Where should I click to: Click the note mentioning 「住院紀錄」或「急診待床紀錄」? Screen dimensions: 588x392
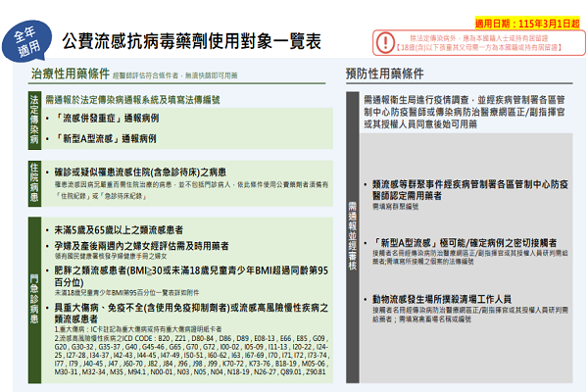[x=191, y=190]
